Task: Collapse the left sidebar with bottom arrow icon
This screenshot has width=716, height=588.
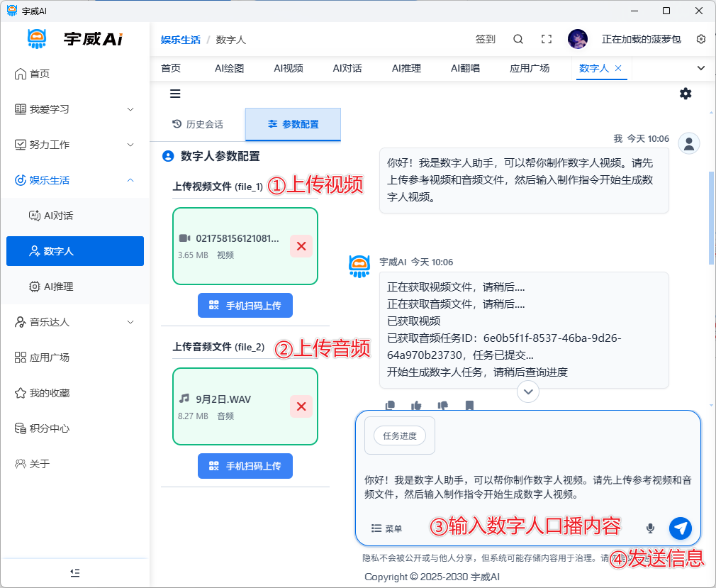Action: (75, 572)
